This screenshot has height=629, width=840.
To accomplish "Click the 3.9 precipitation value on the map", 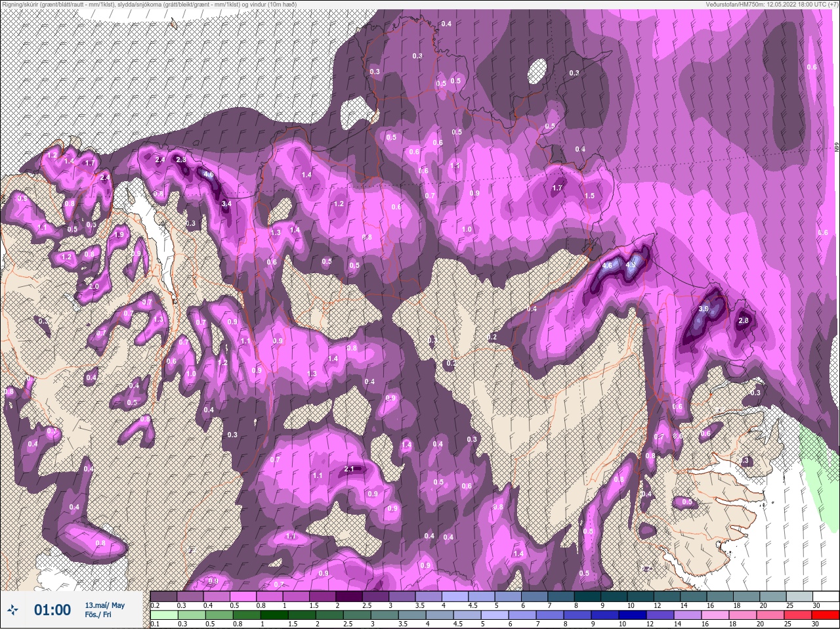I will pos(703,309).
